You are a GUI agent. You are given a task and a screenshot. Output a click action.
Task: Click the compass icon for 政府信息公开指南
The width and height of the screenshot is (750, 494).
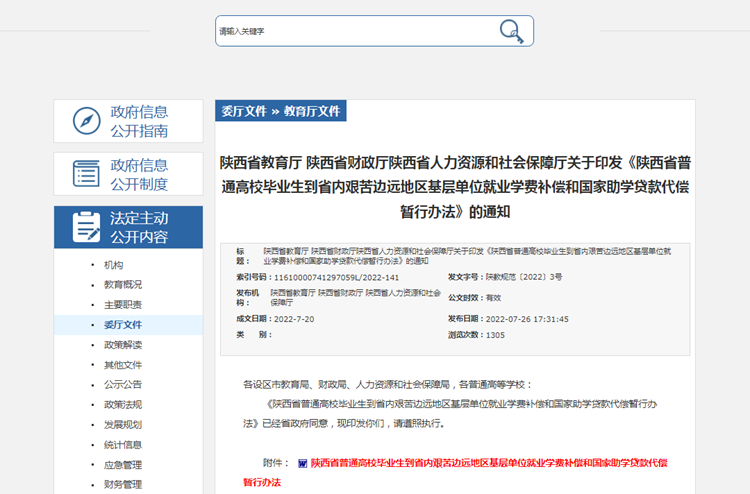pos(87,121)
